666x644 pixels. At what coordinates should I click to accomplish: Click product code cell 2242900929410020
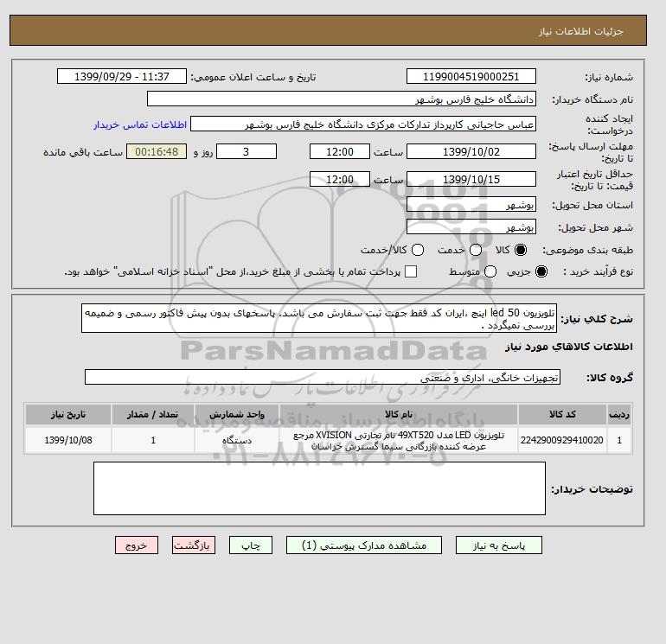pos(562,440)
